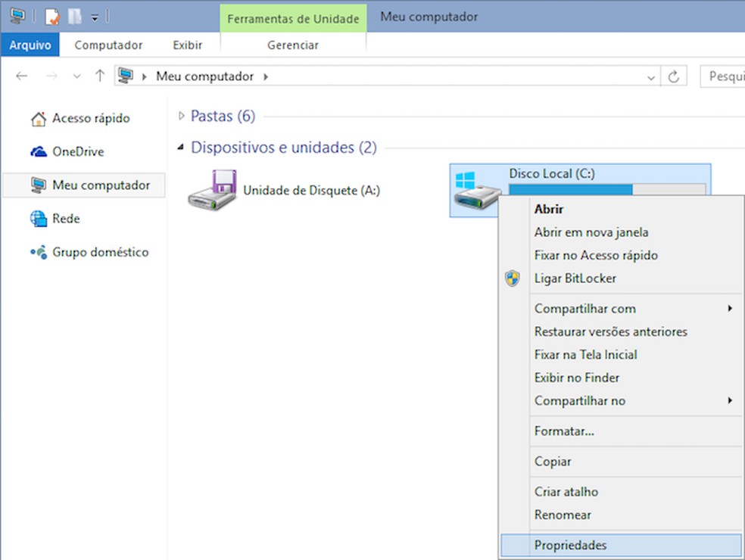Viewport: 745px width, 560px height.
Task: Open the Gerenciar tab
Action: click(x=293, y=45)
